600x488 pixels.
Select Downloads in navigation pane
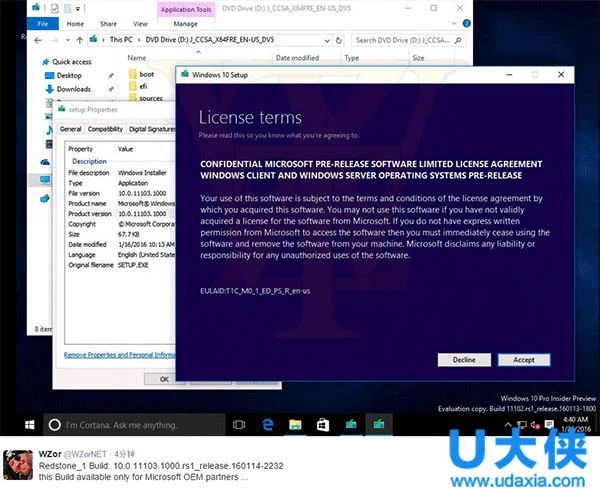[73, 89]
